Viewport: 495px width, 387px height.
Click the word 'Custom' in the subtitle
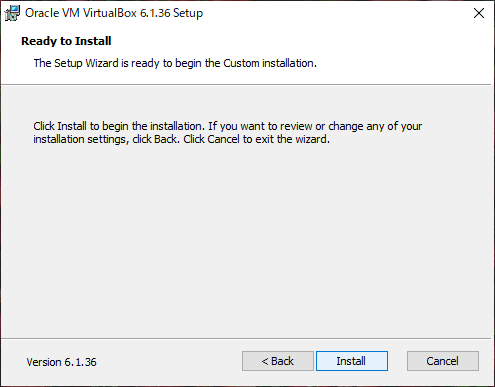tap(241, 63)
